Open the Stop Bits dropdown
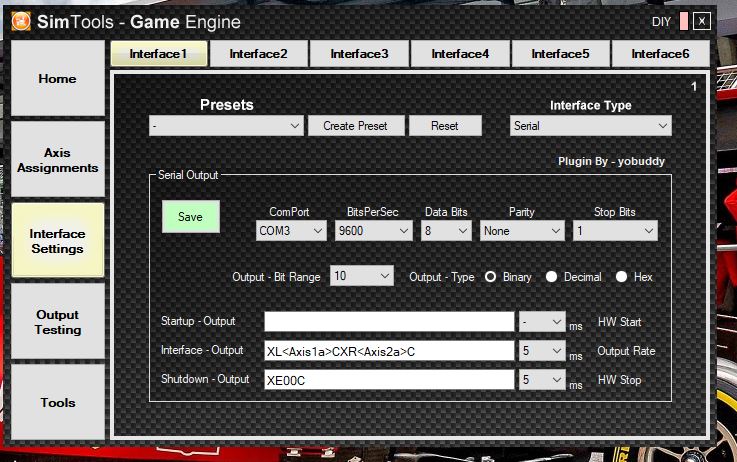Screen dimensions: 737x462 click(615, 231)
